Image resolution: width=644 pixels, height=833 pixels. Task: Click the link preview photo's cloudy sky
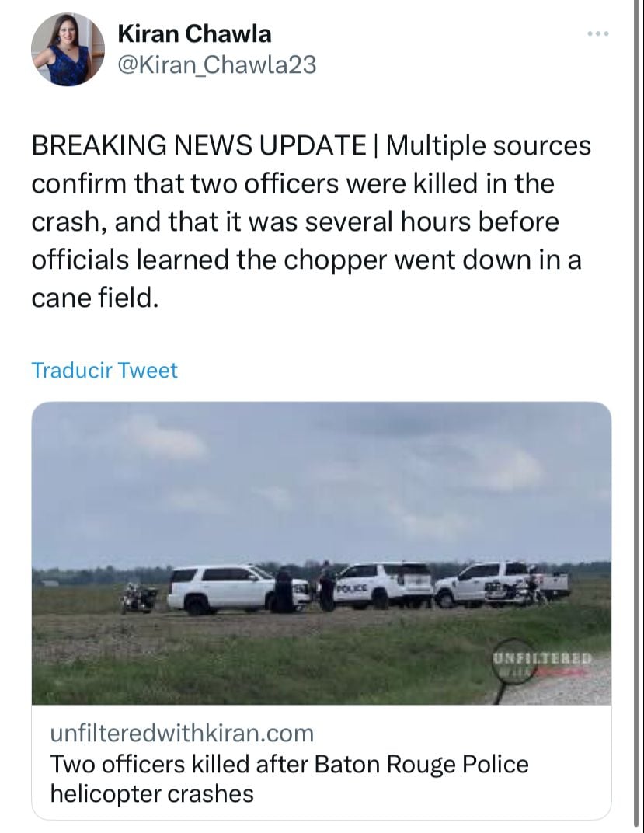click(x=321, y=478)
